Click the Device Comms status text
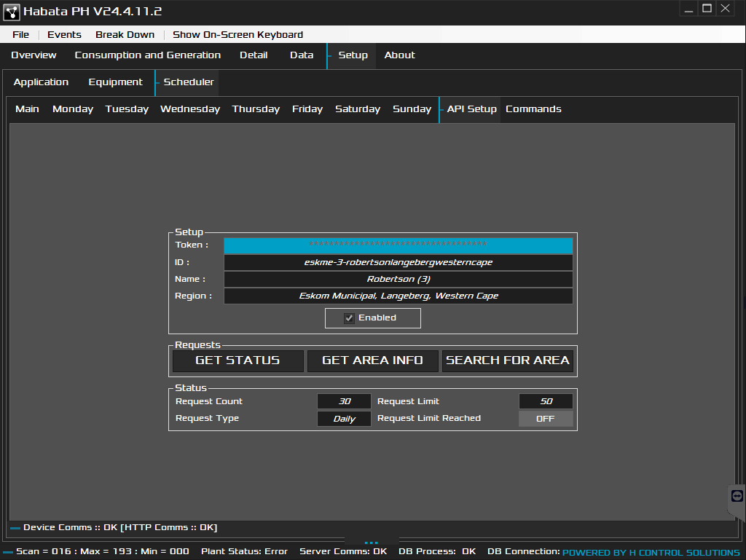 click(120, 528)
